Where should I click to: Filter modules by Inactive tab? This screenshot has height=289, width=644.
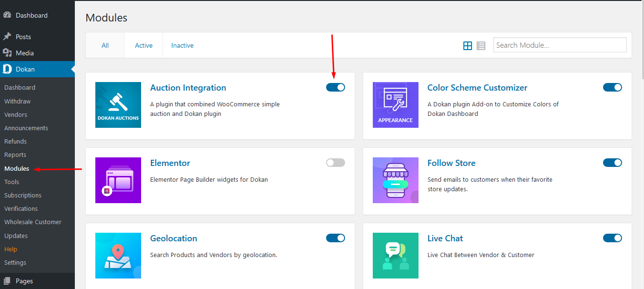click(183, 45)
